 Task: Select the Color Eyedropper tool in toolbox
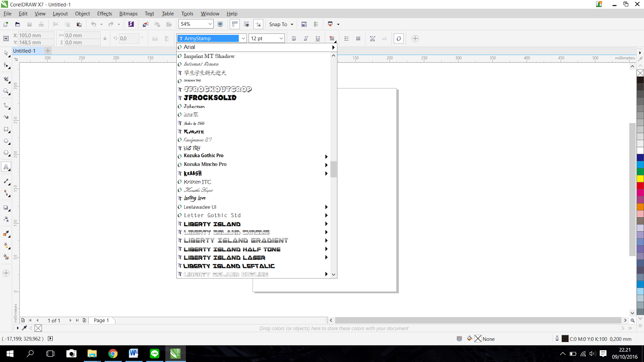click(x=6, y=234)
